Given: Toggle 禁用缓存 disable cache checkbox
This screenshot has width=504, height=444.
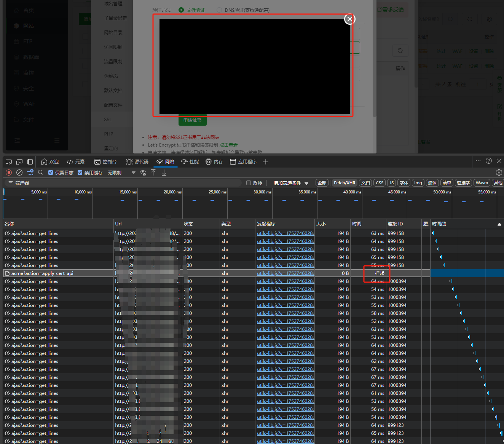Looking at the screenshot, I should (80, 172).
